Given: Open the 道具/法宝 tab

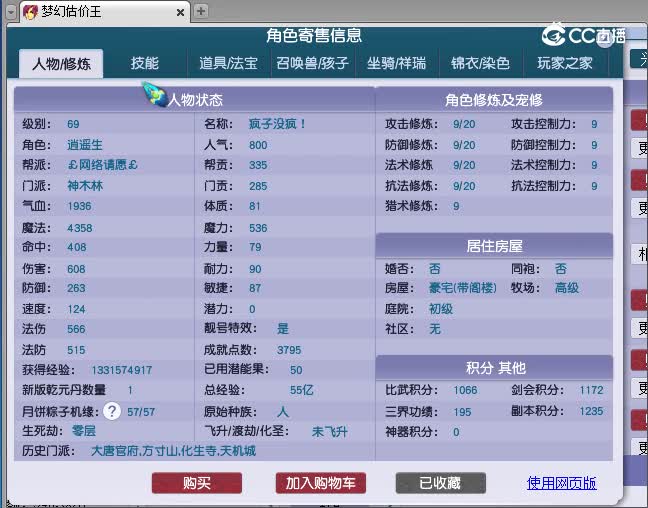Looking at the screenshot, I should [229, 63].
